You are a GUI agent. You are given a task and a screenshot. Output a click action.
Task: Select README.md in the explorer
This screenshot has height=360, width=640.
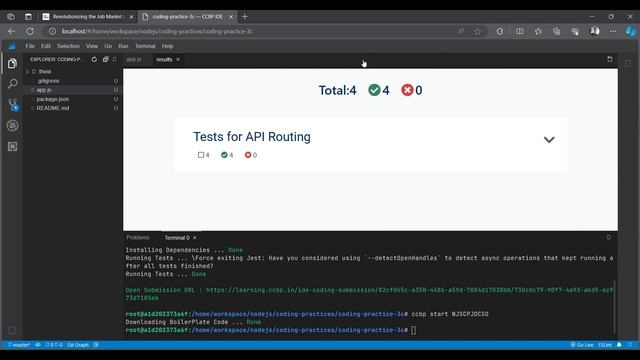[x=53, y=108]
